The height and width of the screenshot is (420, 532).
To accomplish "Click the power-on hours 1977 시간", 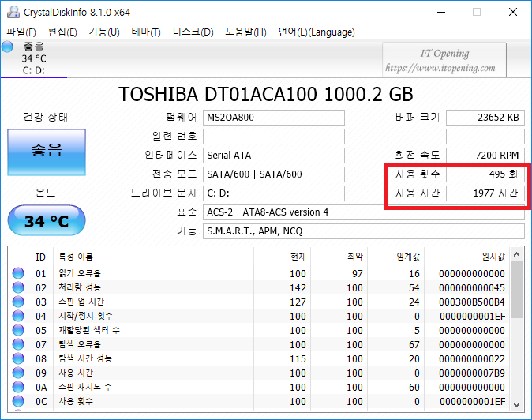I will (x=485, y=193).
